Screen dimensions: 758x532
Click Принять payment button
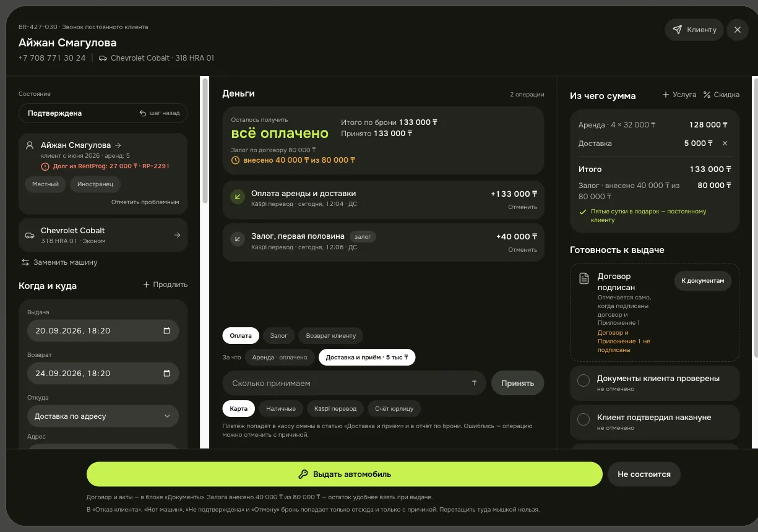tap(517, 383)
